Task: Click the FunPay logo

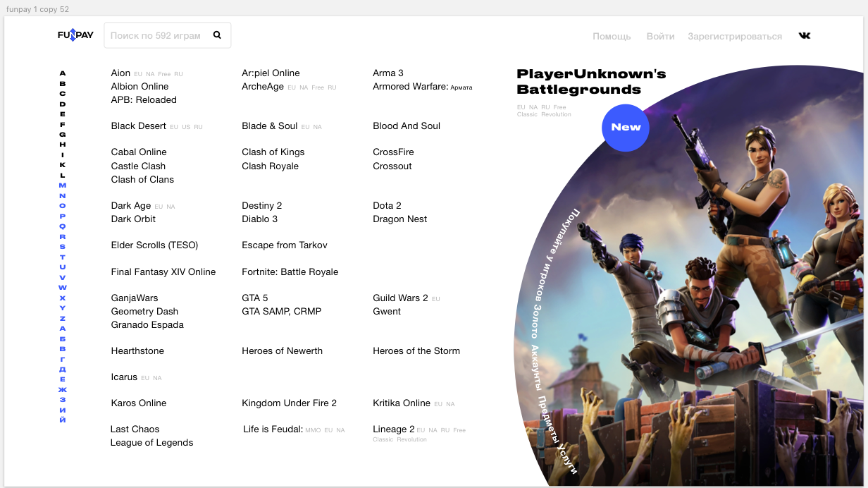Action: [75, 35]
